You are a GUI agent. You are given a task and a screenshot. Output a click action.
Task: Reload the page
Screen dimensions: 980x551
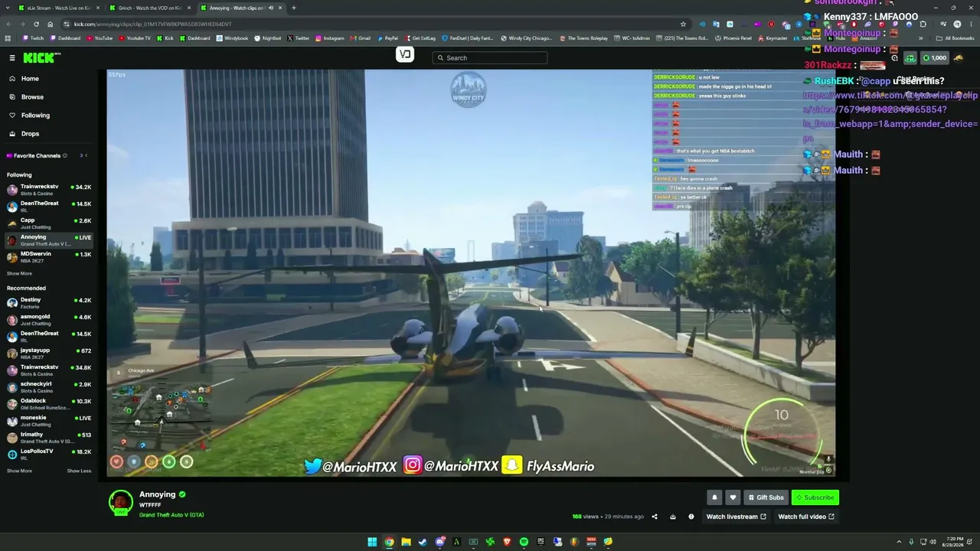[36, 24]
